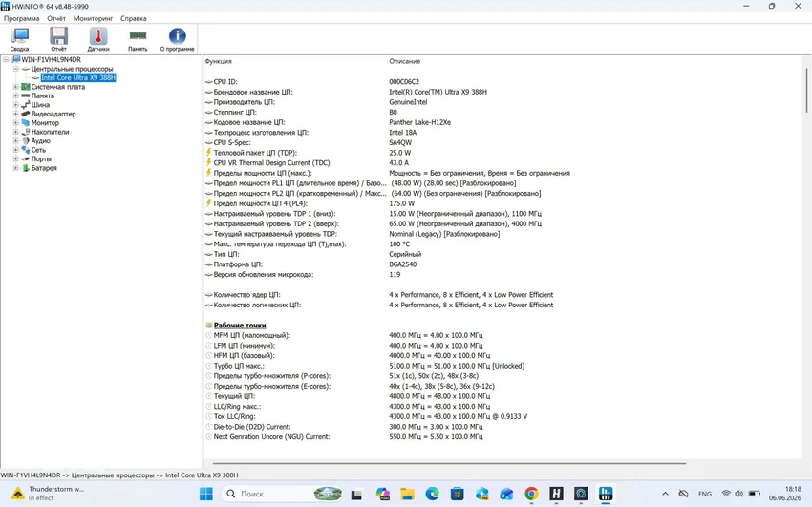Open the Thunderstorm weather widget

[x=48, y=494]
